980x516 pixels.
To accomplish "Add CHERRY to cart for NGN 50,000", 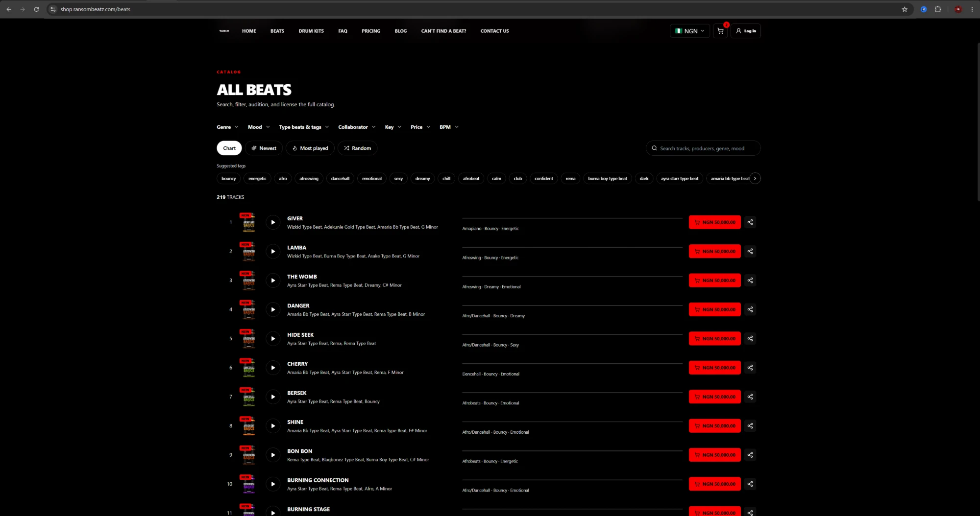I will [715, 368].
